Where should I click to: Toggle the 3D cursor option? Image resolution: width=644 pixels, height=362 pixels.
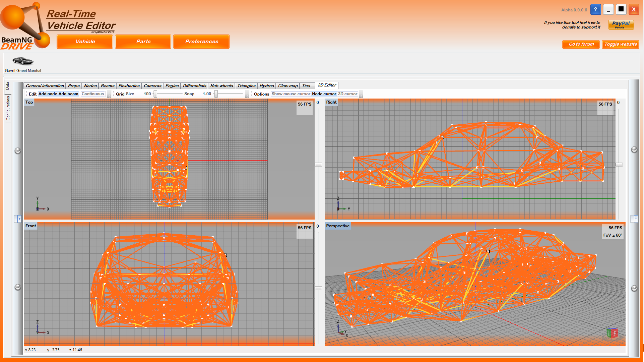click(347, 94)
